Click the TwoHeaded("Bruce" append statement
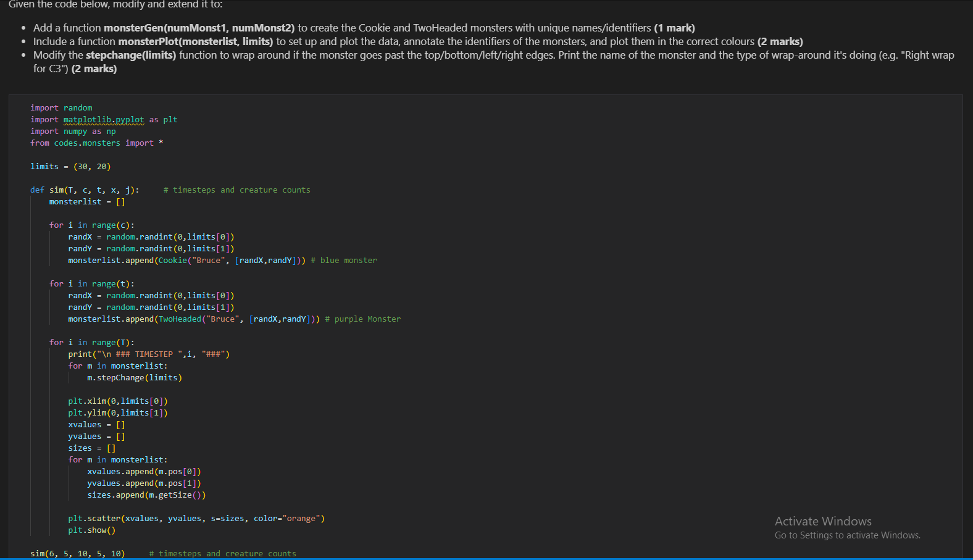 pyautogui.click(x=194, y=319)
